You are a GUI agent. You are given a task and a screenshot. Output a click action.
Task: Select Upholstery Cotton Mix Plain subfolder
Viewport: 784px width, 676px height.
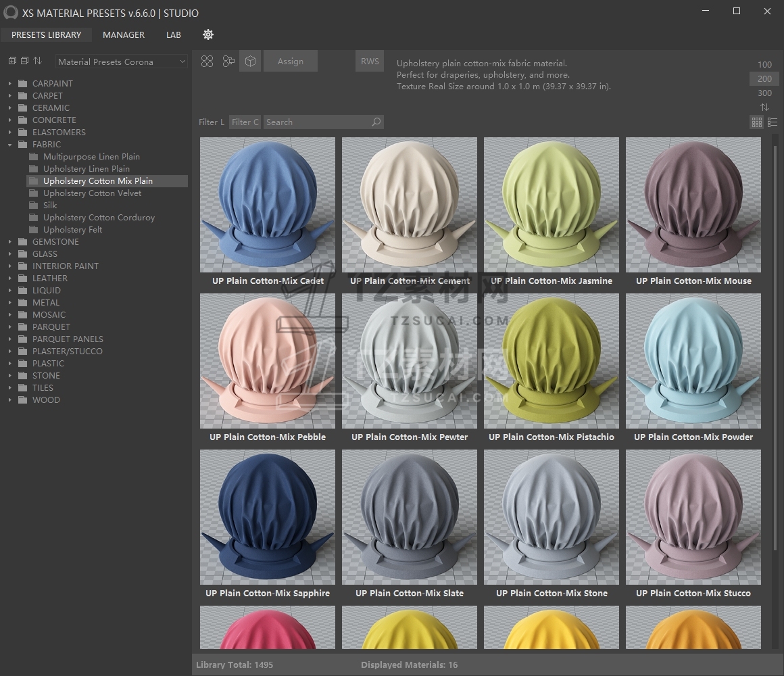[107, 181]
